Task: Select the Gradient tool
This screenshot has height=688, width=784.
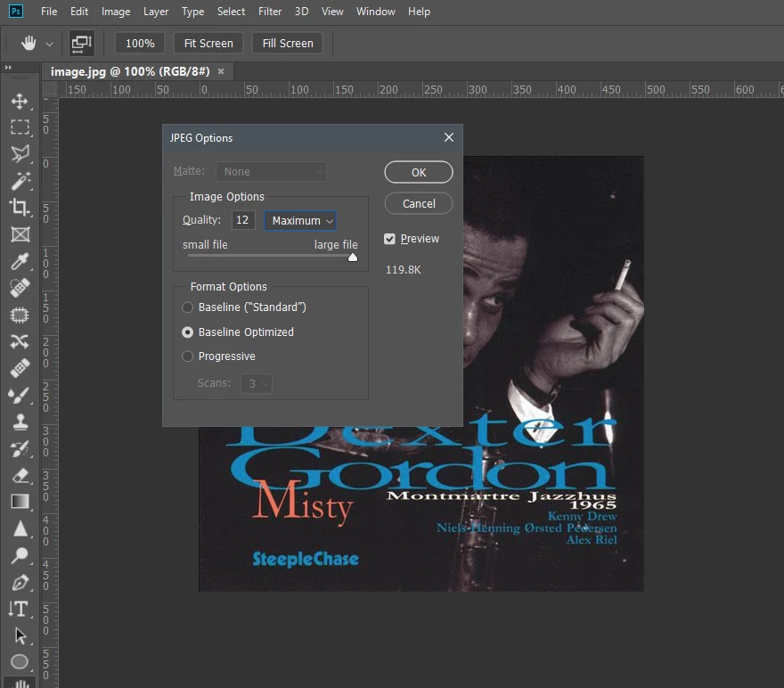Action: [20, 502]
